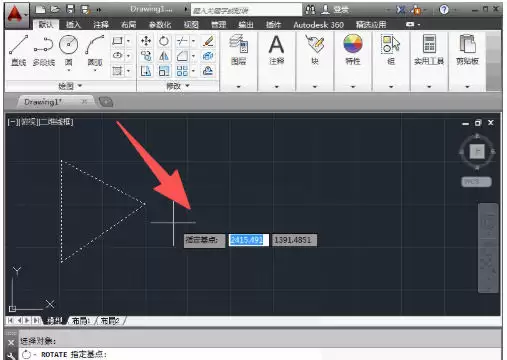This screenshot has width=507, height=360.
Task: Click the Save As icon in quick access
Action: pyautogui.click(x=85, y=9)
